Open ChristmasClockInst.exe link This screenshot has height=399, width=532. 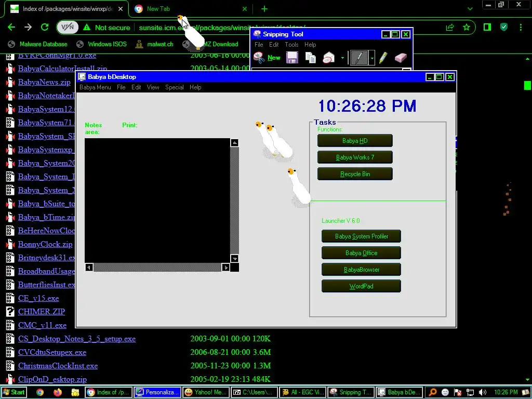pyautogui.click(x=58, y=366)
